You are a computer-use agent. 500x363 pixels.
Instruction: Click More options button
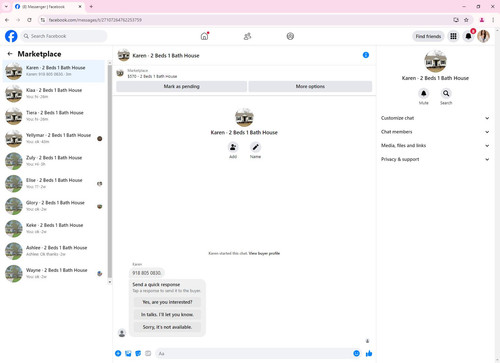pos(310,86)
